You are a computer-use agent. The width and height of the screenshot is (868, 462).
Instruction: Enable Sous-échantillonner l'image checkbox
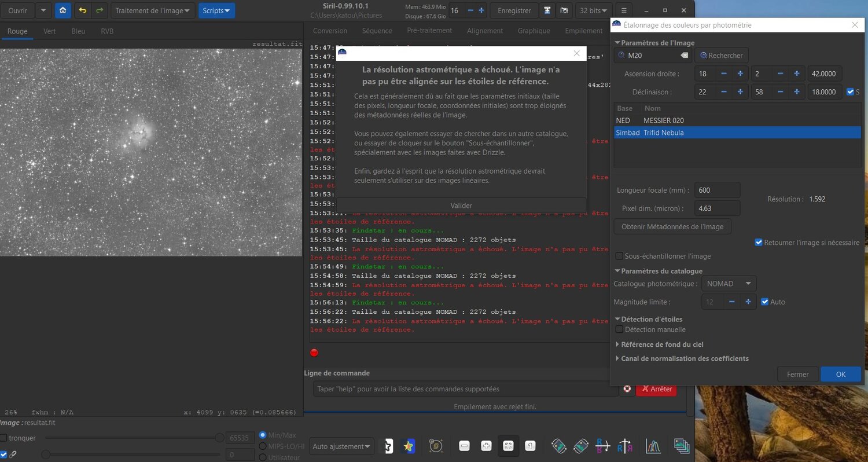tap(619, 256)
